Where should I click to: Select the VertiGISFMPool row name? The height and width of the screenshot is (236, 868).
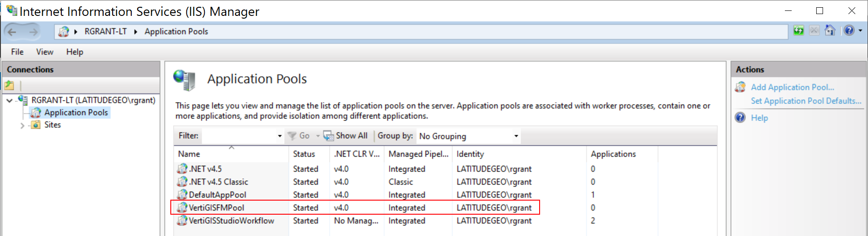pos(217,208)
